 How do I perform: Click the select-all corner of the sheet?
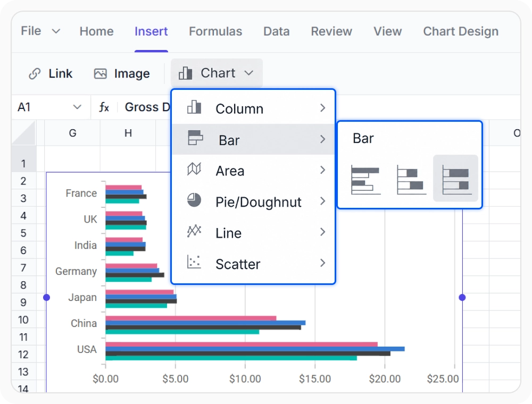23,133
